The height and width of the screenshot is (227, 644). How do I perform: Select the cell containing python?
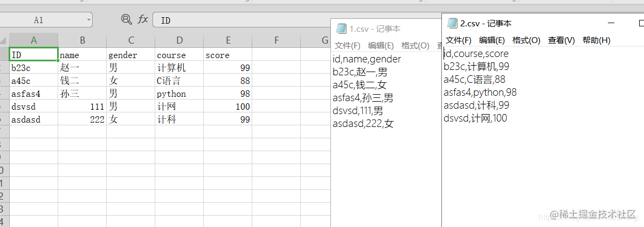(179, 94)
